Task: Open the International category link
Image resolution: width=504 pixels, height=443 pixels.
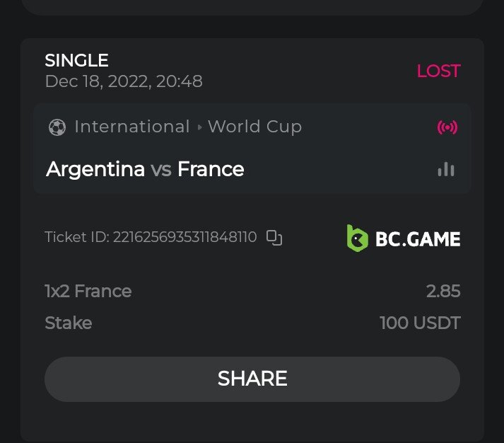Action: click(132, 127)
